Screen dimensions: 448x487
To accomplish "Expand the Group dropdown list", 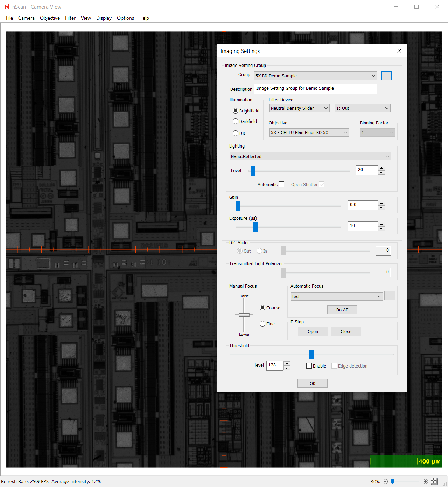I will click(373, 76).
